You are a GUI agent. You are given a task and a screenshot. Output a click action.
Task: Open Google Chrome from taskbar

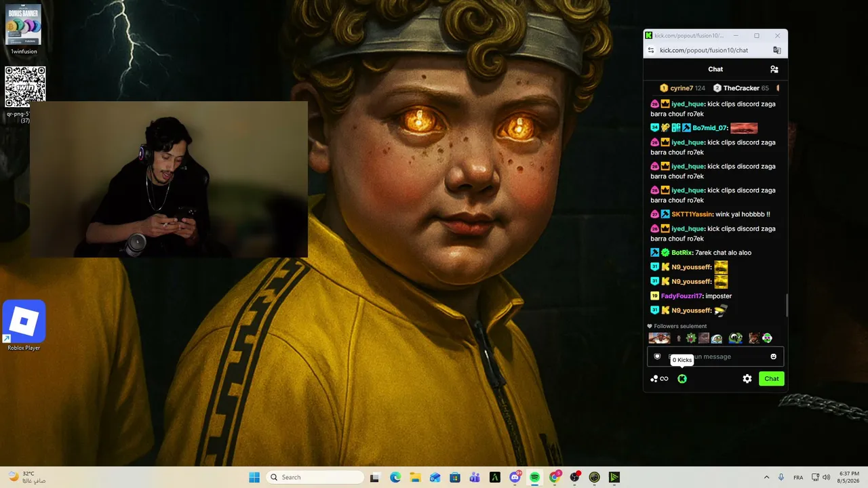pyautogui.click(x=555, y=477)
